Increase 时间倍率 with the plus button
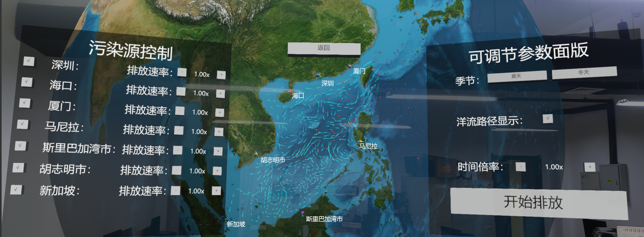This screenshot has height=237, width=644. [590, 167]
